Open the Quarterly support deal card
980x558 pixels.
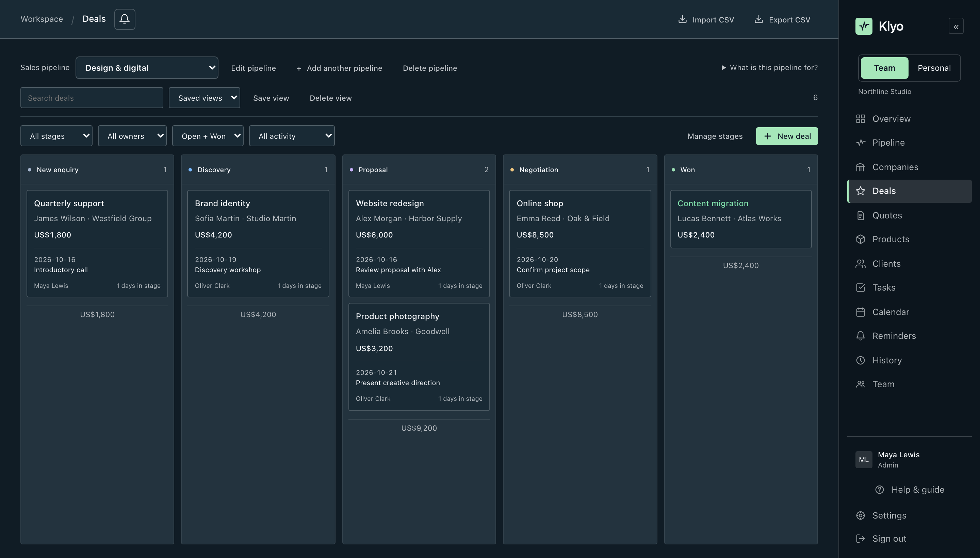click(97, 243)
